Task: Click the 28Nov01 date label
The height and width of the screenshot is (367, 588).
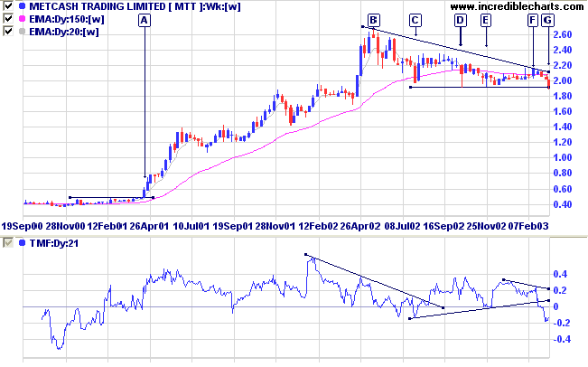Action: tap(275, 226)
